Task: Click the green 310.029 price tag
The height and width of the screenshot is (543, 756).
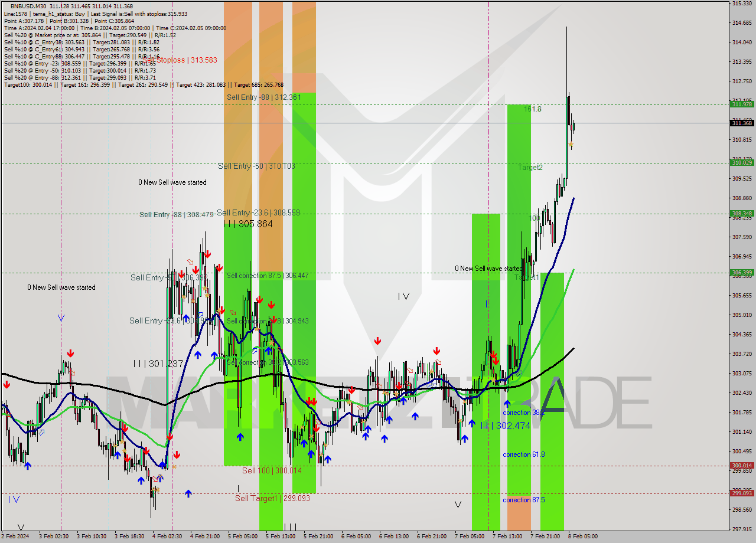Action: (742, 162)
